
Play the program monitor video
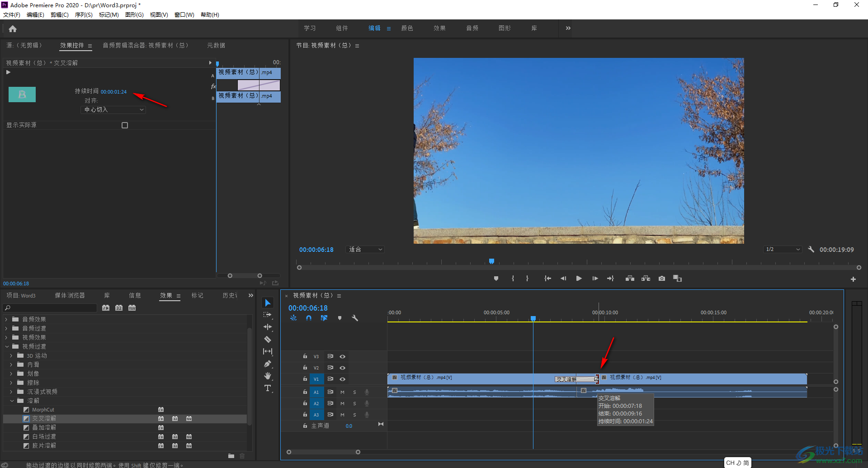tap(579, 279)
